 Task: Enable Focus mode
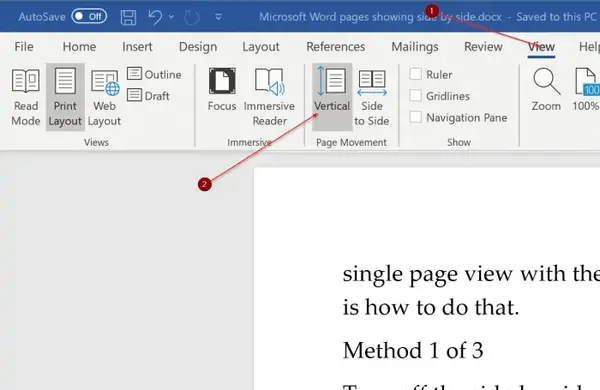[x=222, y=90]
